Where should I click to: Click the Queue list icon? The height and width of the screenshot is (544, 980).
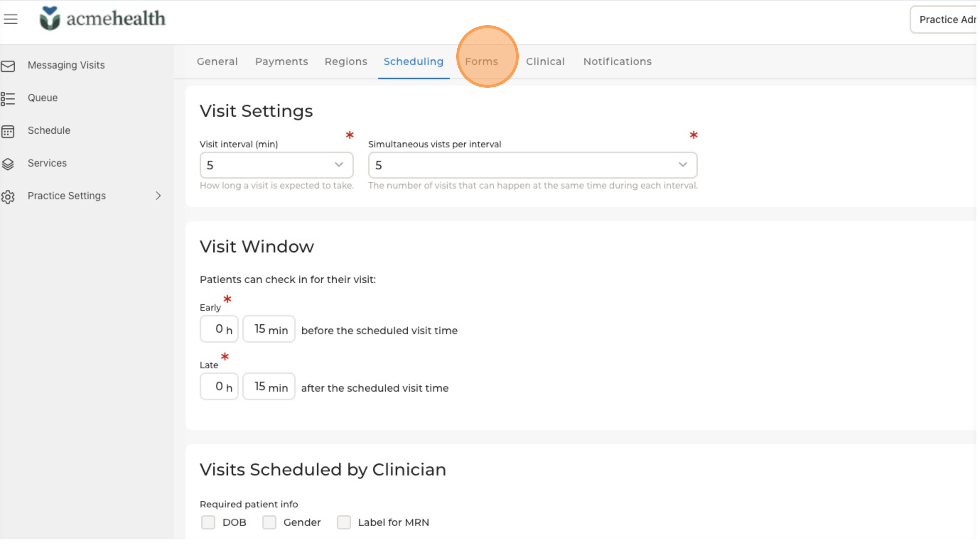pos(8,99)
